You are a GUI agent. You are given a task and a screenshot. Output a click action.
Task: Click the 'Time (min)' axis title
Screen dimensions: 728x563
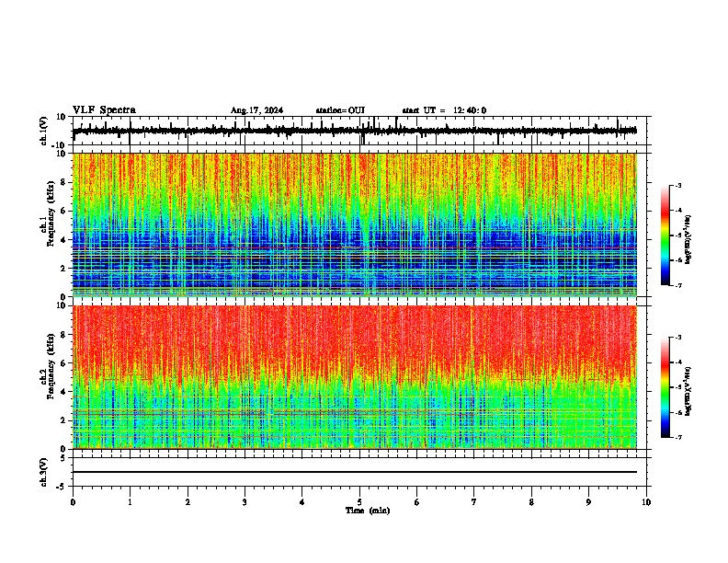pyautogui.click(x=368, y=511)
